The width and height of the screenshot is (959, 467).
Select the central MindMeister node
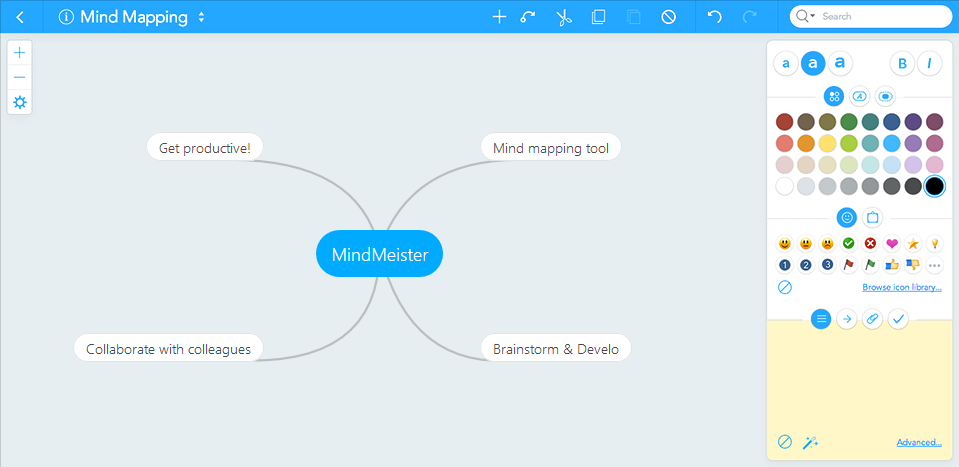(x=380, y=254)
